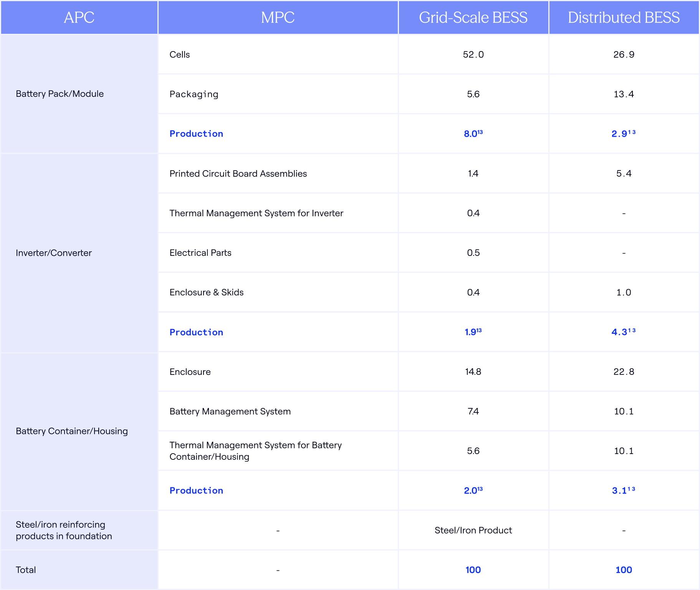Click the 52.0 value for Cells
Image resolution: width=700 pixels, height=590 pixels.
(x=473, y=55)
